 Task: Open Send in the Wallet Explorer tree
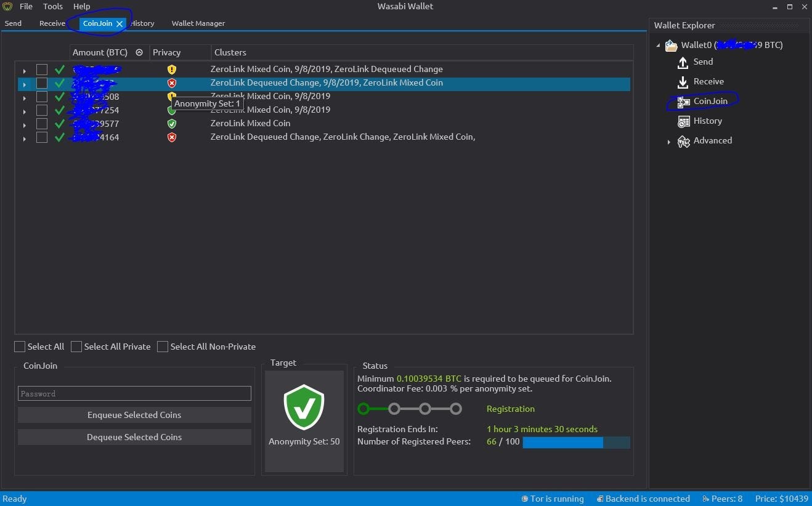click(x=703, y=62)
